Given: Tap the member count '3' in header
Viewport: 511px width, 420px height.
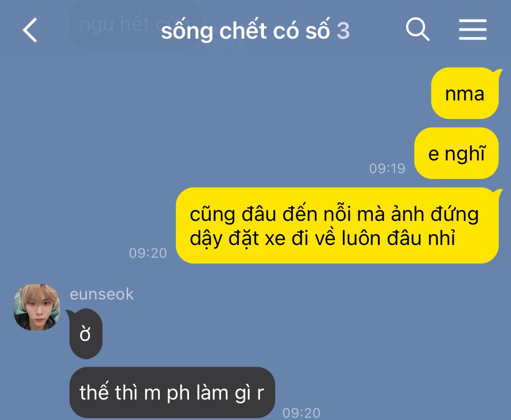Looking at the screenshot, I should (343, 31).
